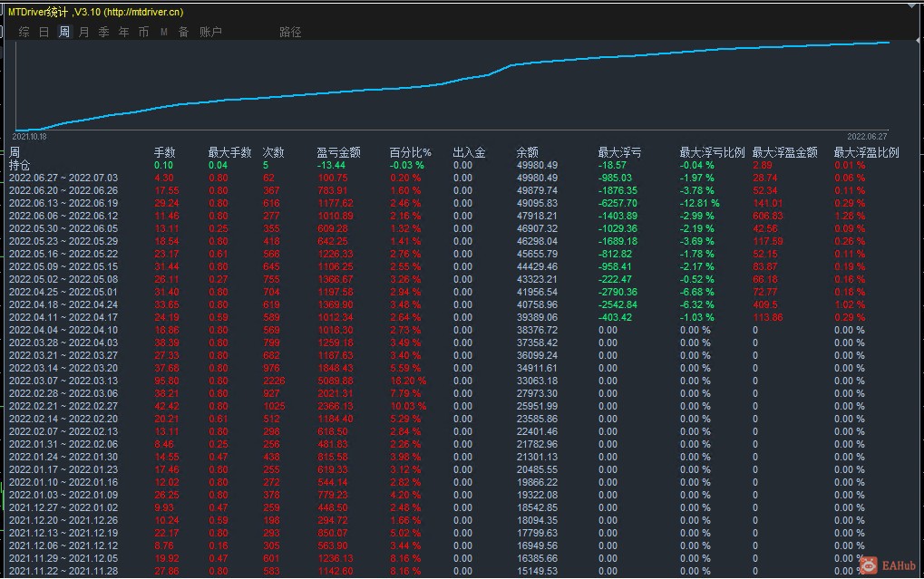Select week row 2022.05.02 ~ 2022.05.08
The width and height of the screenshot is (924, 579).
point(63,279)
